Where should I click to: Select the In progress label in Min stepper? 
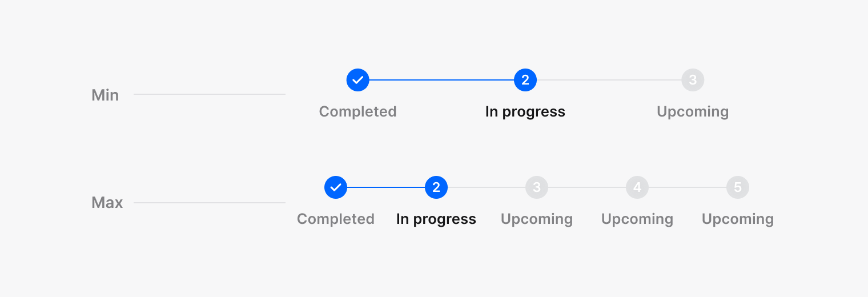click(x=525, y=111)
